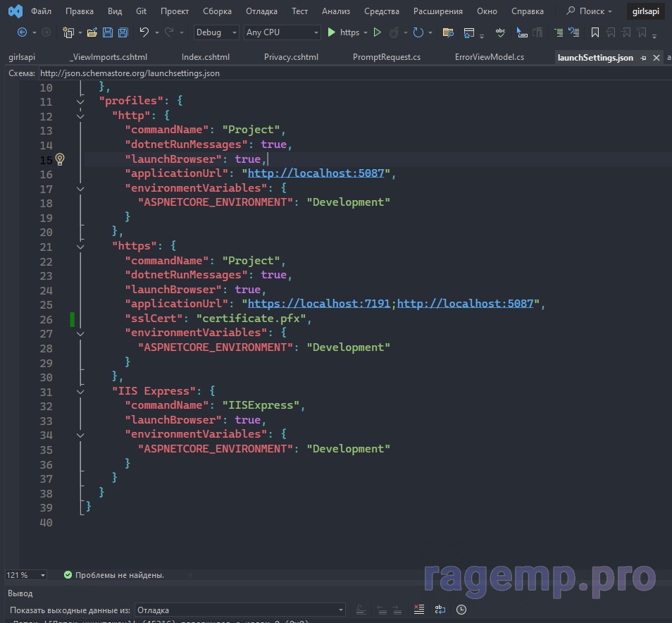Click the Undo arrow icon

pyautogui.click(x=144, y=32)
